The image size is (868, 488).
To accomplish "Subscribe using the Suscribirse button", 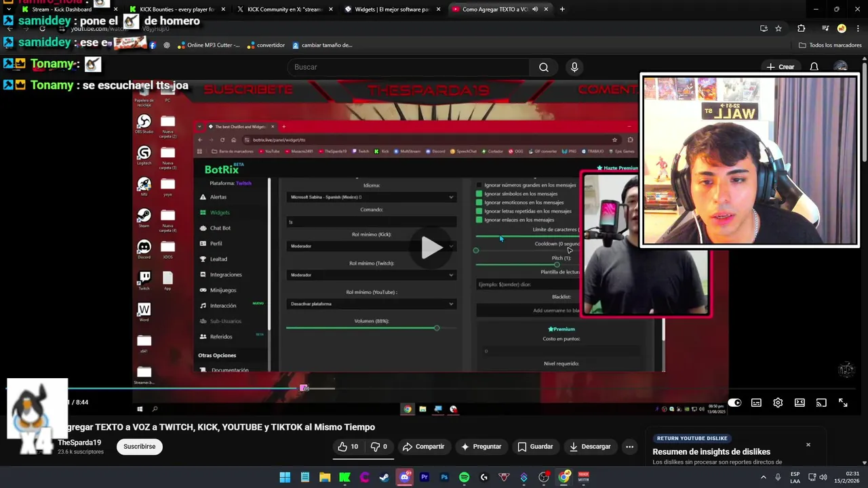I will click(x=140, y=447).
